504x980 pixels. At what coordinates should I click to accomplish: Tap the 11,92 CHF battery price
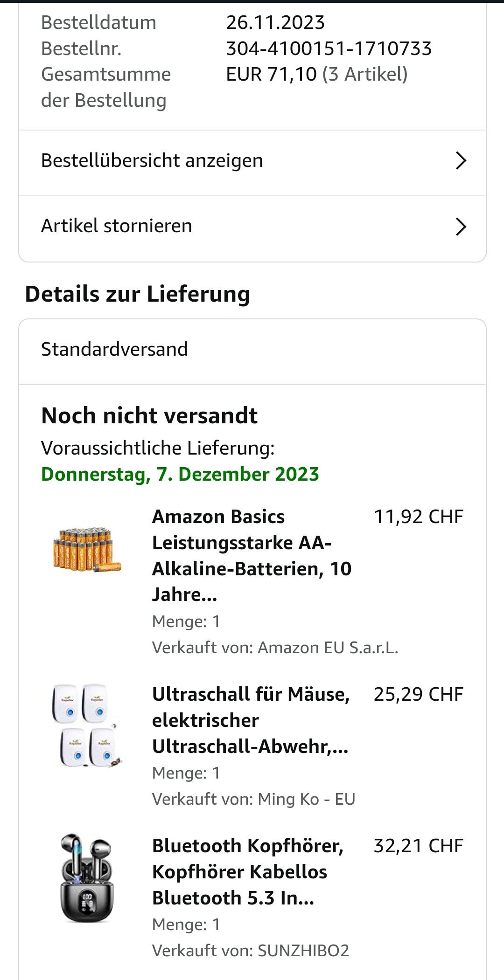[419, 517]
